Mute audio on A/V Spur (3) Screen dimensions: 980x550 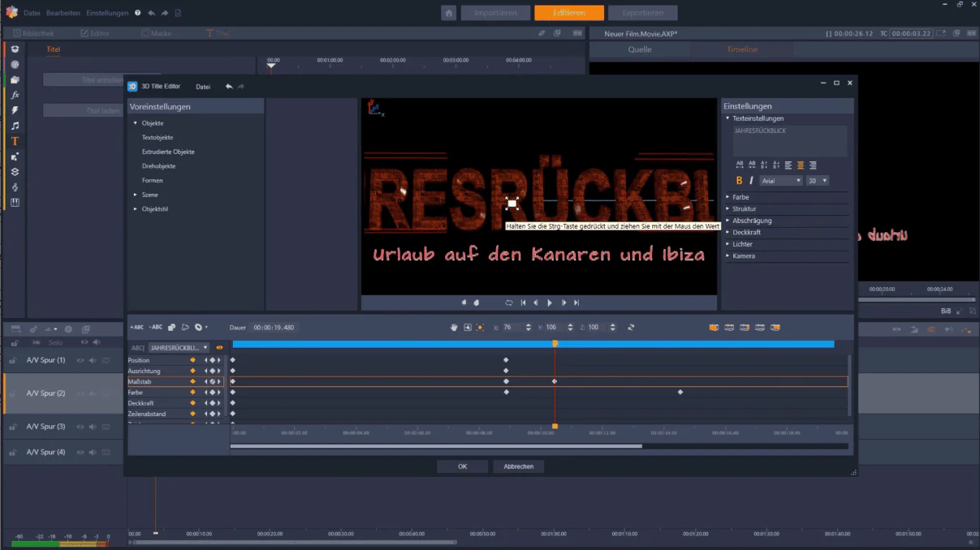click(x=93, y=427)
